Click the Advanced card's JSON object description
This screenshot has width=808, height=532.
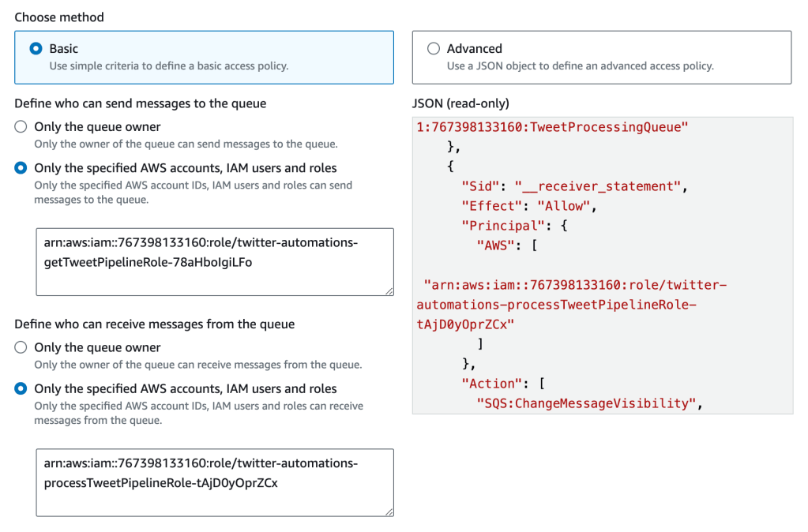[x=580, y=66]
